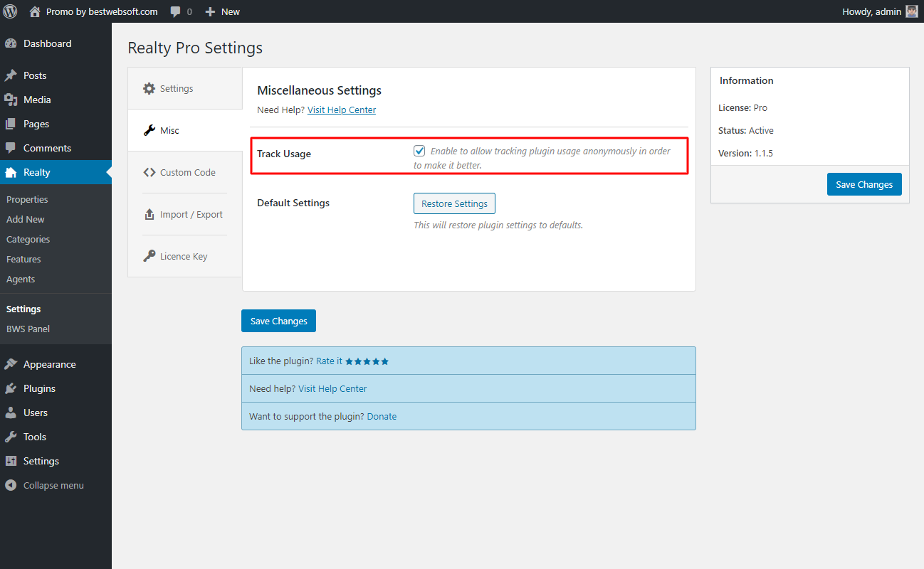Click the Users person icon
The width and height of the screenshot is (924, 569).
click(x=10, y=413)
